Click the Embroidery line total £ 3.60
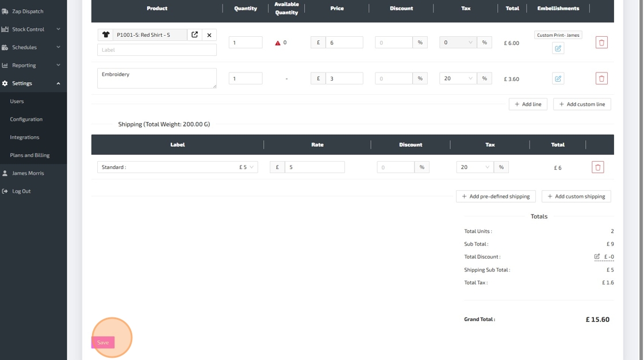The image size is (644, 360). point(511,79)
